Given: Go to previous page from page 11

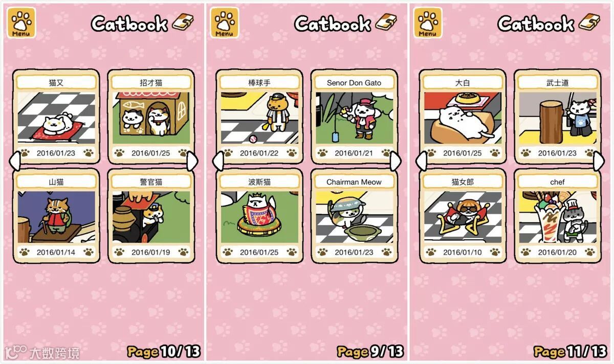Looking at the screenshot, I should tap(421, 162).
